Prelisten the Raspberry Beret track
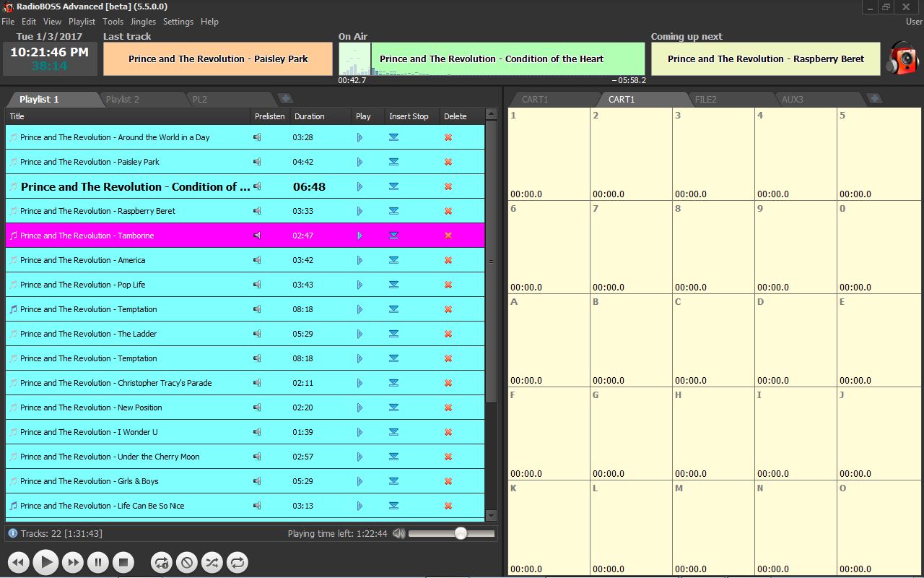The height and width of the screenshot is (578, 924). click(257, 211)
